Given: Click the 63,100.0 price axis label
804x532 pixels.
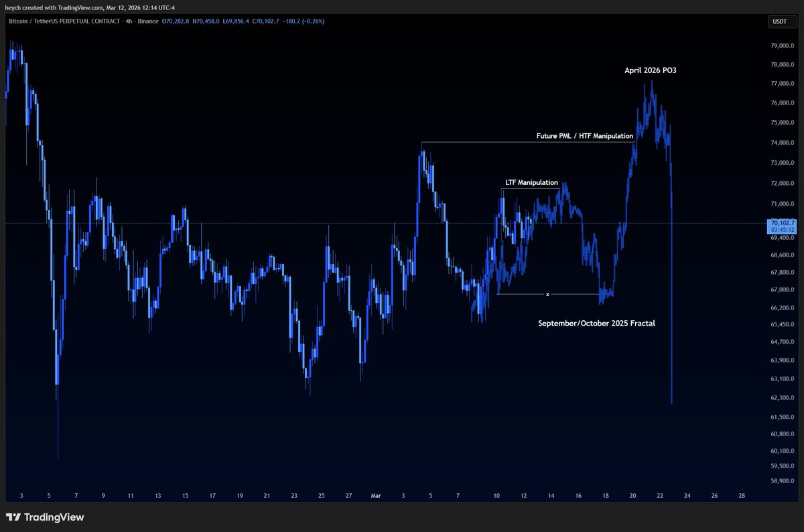Looking at the screenshot, I should (x=783, y=379).
